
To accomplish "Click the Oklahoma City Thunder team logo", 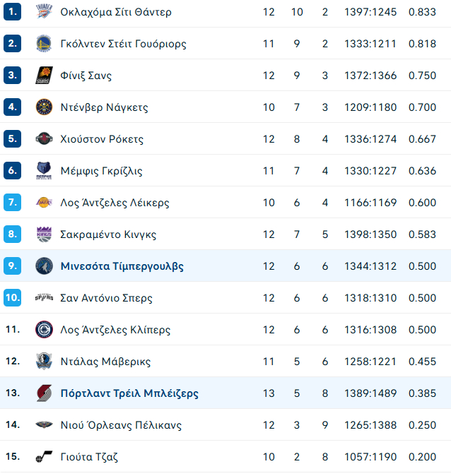I will coord(44,12).
